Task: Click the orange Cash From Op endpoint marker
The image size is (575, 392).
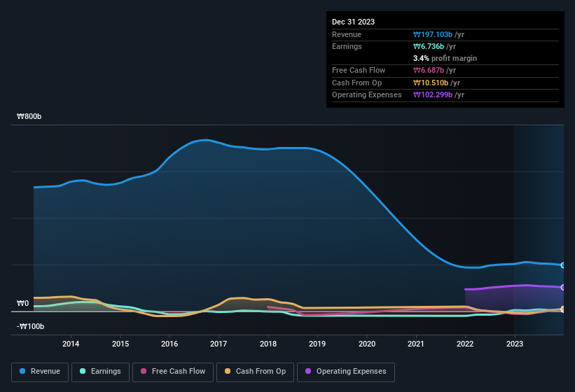Action: tap(563, 309)
